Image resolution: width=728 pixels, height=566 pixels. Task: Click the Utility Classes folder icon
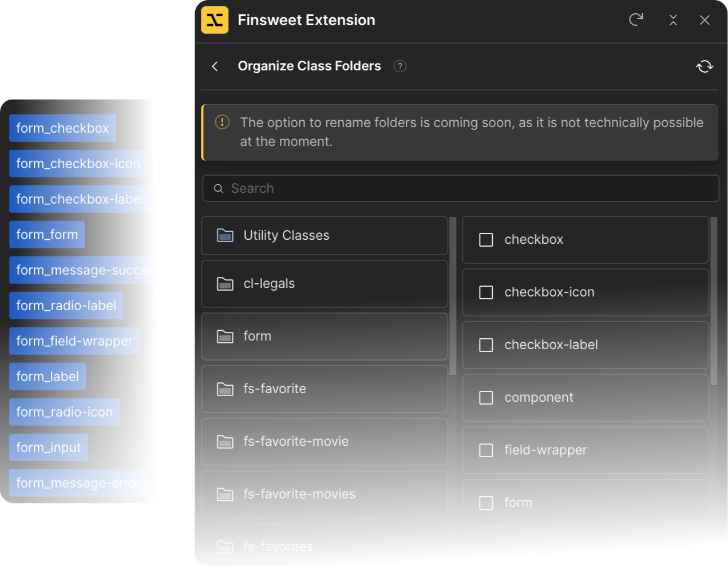tap(225, 235)
